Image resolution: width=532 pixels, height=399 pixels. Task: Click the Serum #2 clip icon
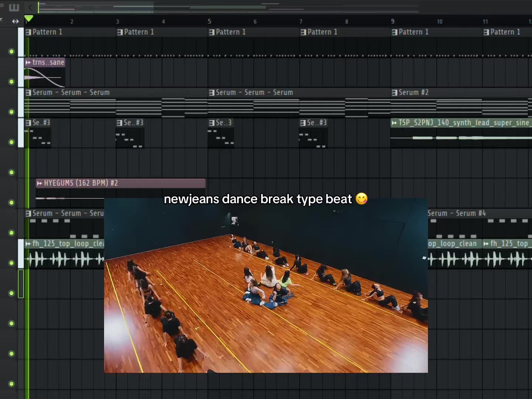(x=395, y=92)
